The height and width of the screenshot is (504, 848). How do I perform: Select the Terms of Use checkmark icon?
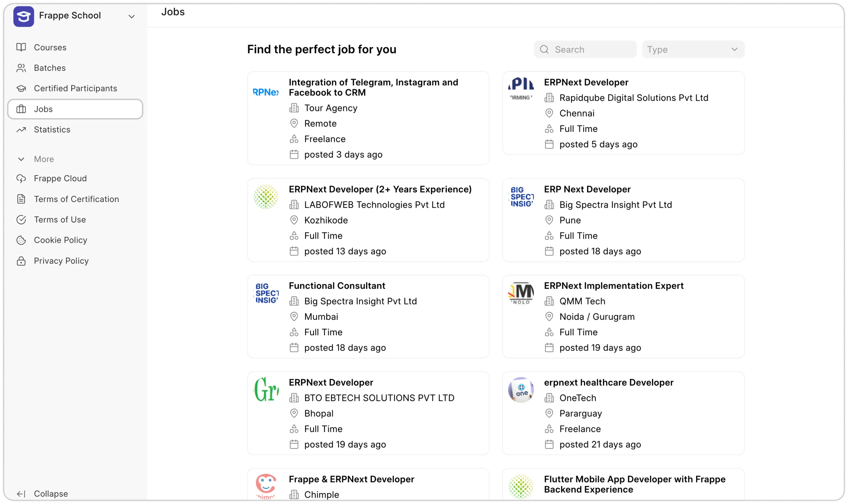coord(21,220)
